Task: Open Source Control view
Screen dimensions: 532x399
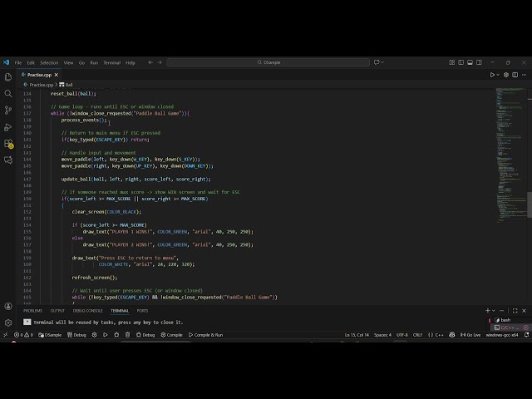Action: pos(8,111)
